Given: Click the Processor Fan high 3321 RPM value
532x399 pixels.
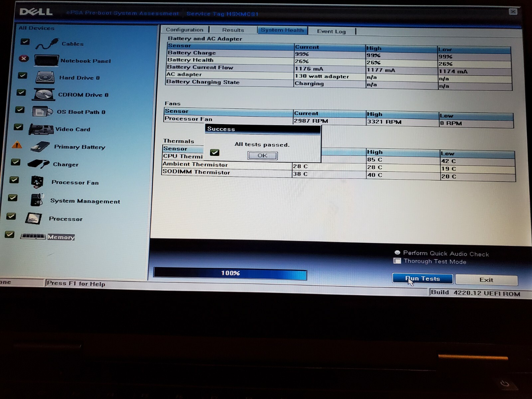Looking at the screenshot, I should point(384,122).
